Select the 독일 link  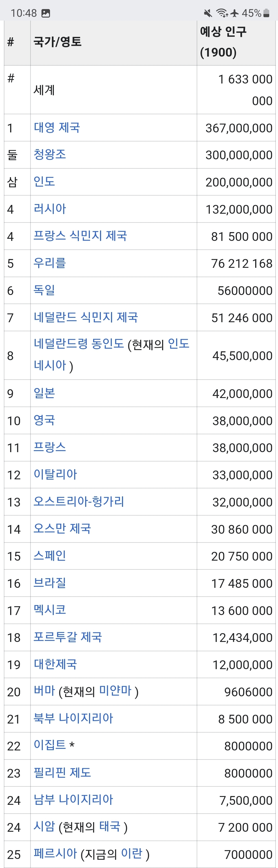click(44, 290)
